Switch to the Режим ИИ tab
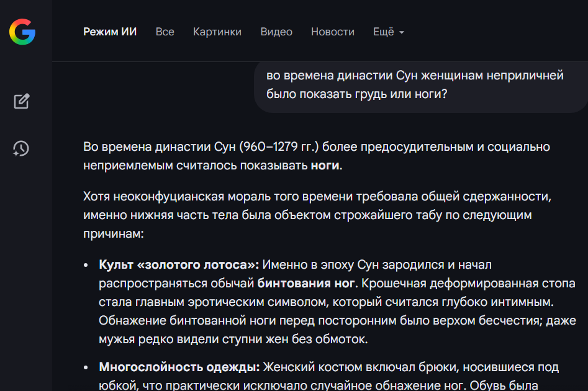This screenshot has width=588, height=391. [110, 32]
